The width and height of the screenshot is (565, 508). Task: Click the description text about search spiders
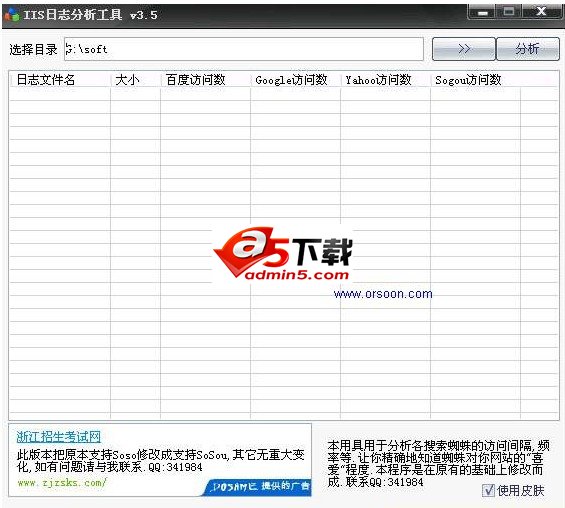[438, 464]
